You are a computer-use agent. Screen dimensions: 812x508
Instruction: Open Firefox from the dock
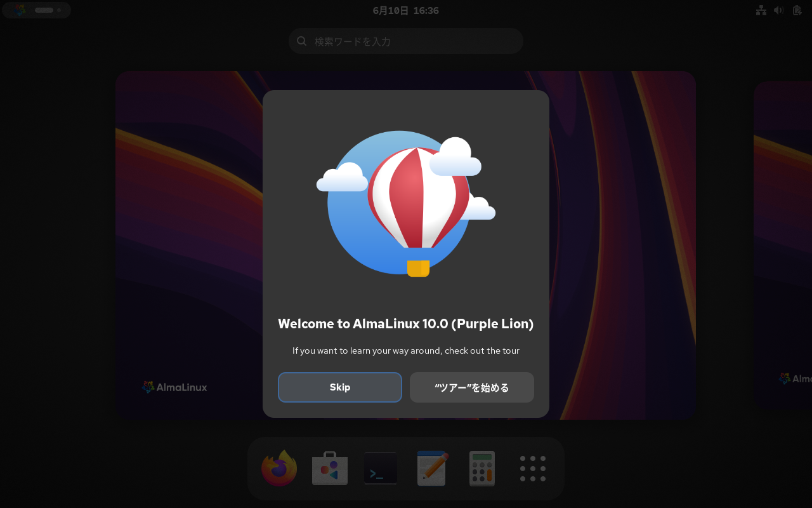tap(279, 468)
